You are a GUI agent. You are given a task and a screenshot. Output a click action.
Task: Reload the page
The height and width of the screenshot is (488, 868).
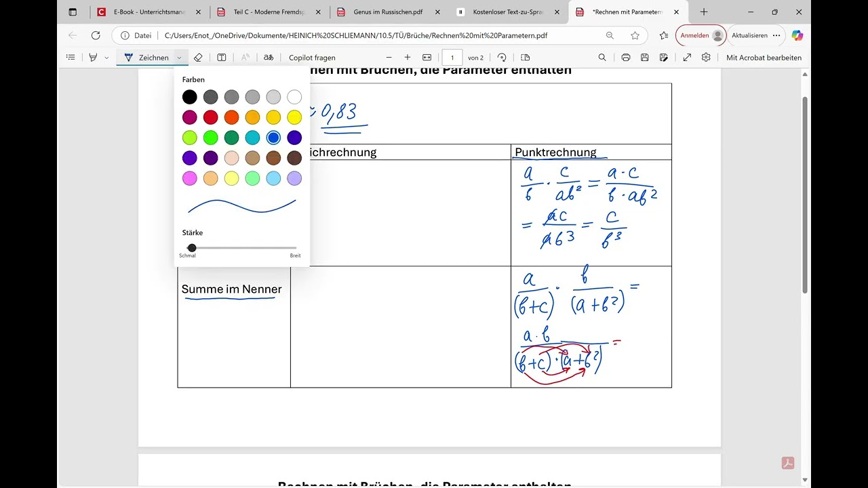(96, 35)
